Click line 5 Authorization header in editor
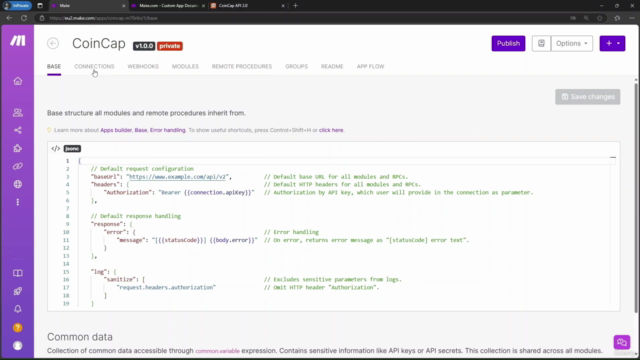This screenshot has height=360, width=640. tap(179, 193)
